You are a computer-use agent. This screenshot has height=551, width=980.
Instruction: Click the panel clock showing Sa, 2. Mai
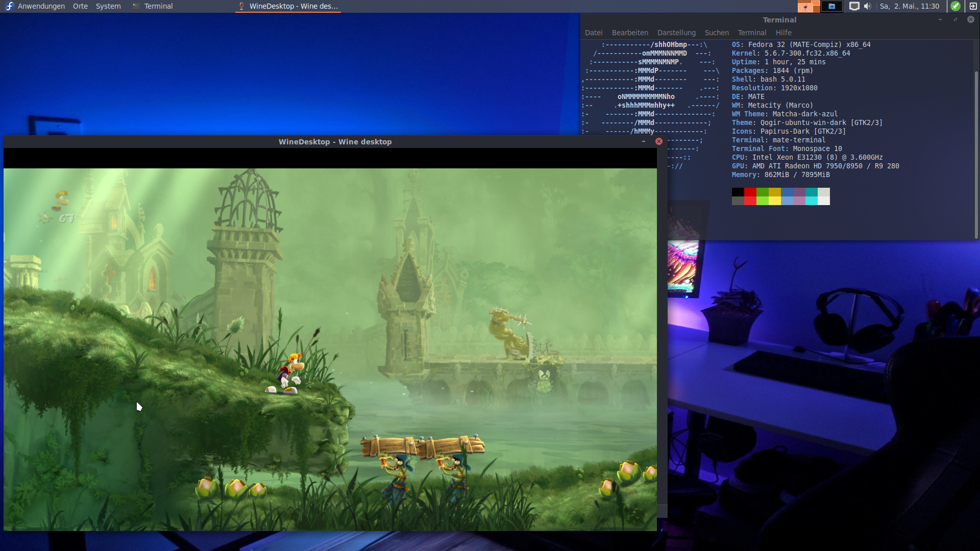click(x=909, y=6)
